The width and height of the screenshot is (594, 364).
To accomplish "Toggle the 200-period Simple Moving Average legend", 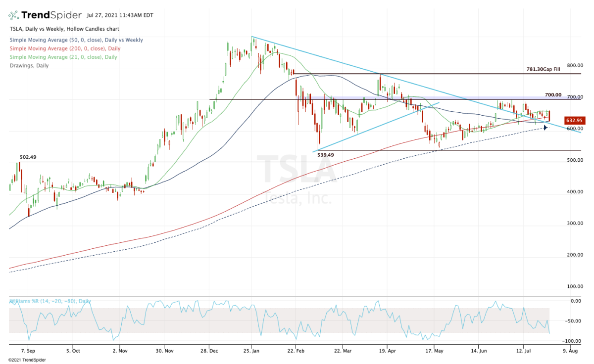I will coord(64,48).
